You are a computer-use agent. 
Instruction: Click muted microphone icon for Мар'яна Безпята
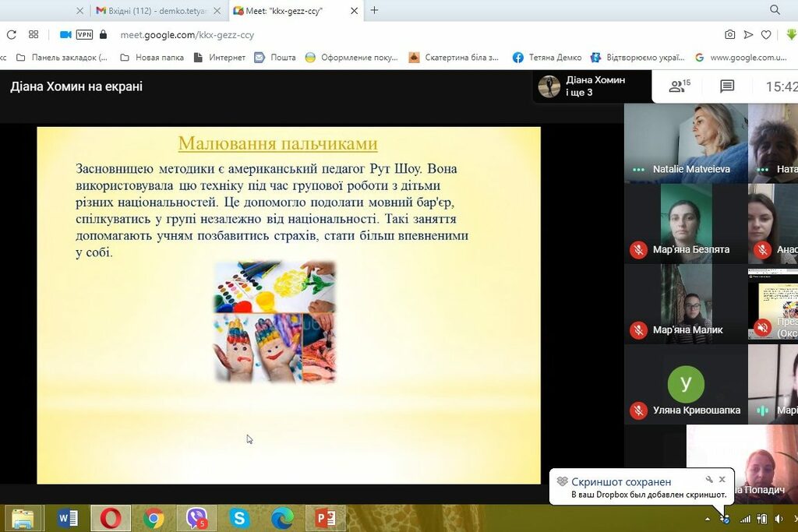coord(638,250)
